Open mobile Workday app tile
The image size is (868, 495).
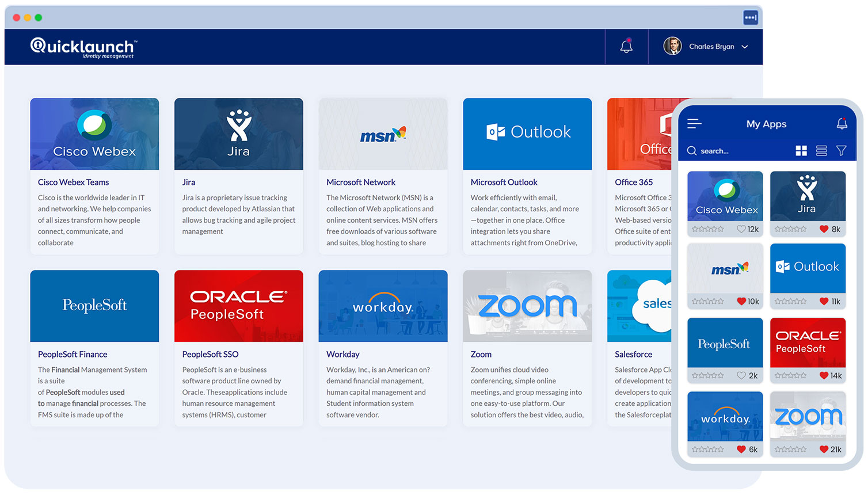click(x=725, y=417)
